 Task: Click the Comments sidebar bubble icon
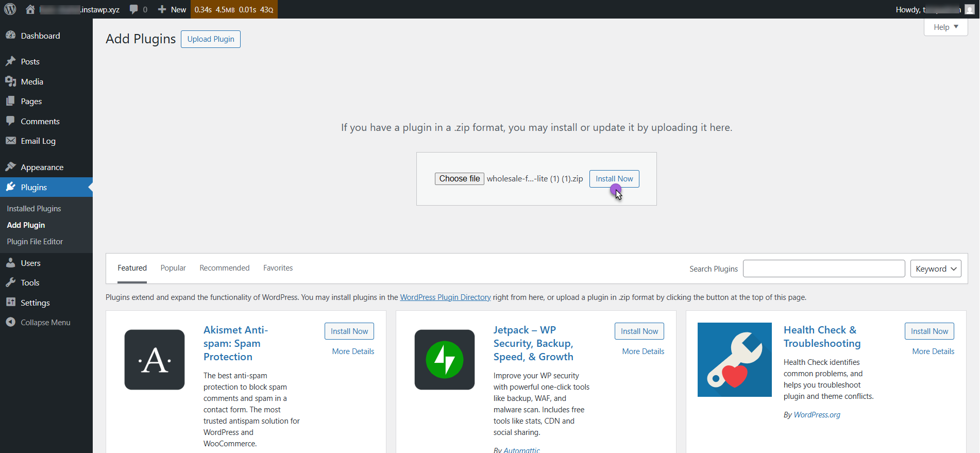(11, 121)
